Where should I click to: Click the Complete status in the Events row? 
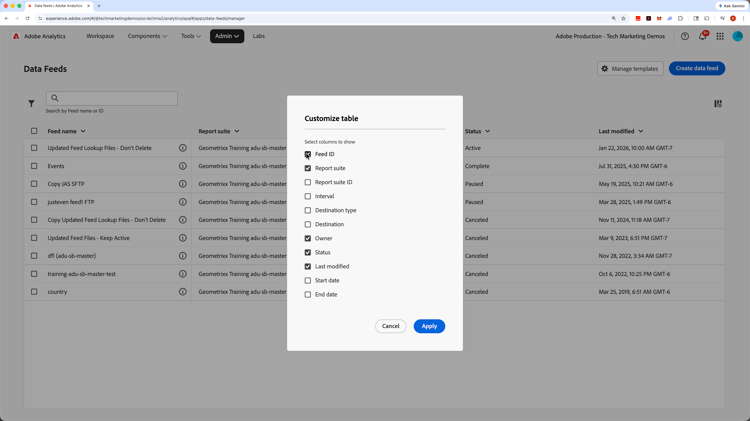(x=477, y=166)
